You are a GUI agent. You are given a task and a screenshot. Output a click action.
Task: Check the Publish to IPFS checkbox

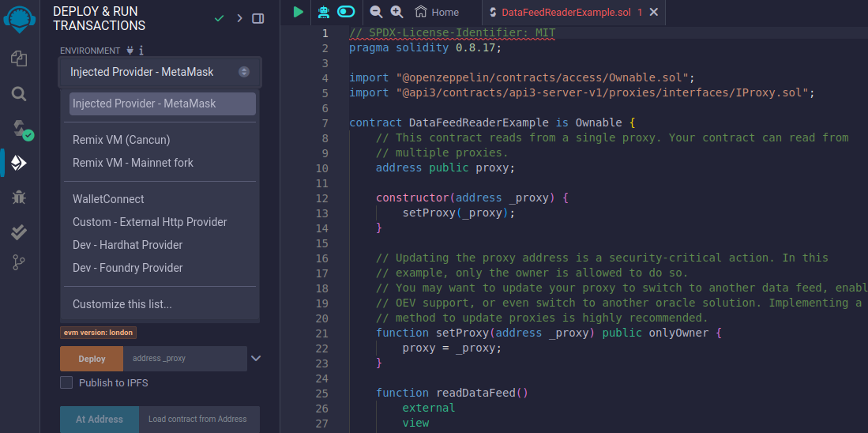pos(67,382)
